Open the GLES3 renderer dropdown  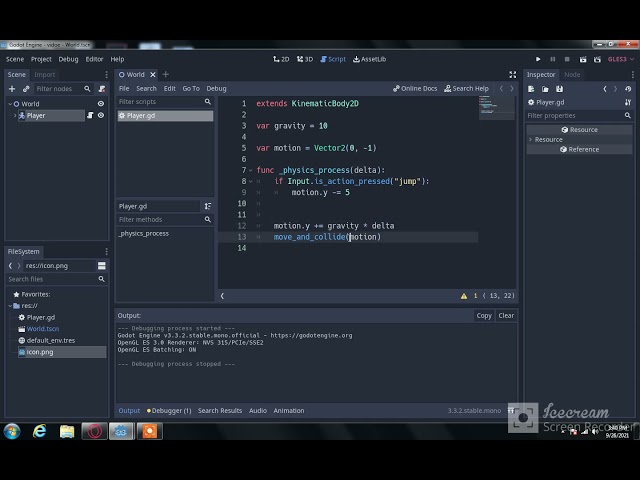point(620,59)
